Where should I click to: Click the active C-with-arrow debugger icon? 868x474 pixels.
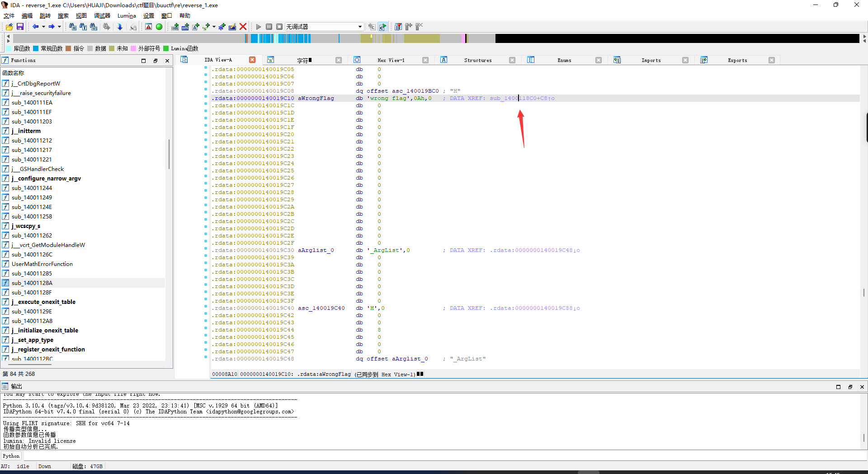383,27
